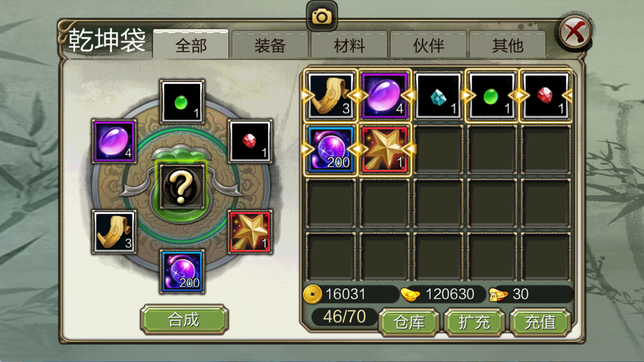This screenshot has width=644, height=362.
Task: Open the 其他 tab
Action: [508, 44]
